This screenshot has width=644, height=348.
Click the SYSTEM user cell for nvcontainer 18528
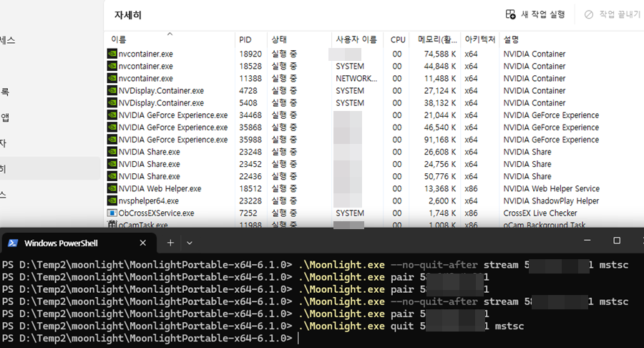tap(350, 66)
